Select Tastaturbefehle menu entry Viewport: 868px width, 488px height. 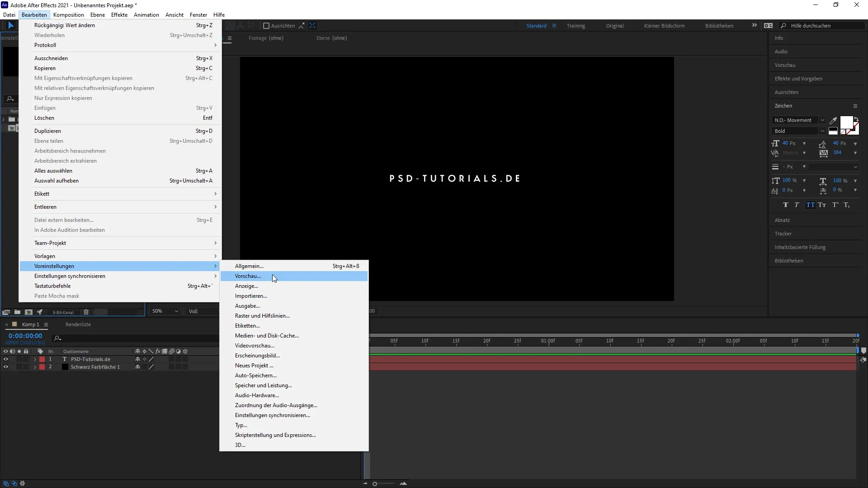point(120,286)
